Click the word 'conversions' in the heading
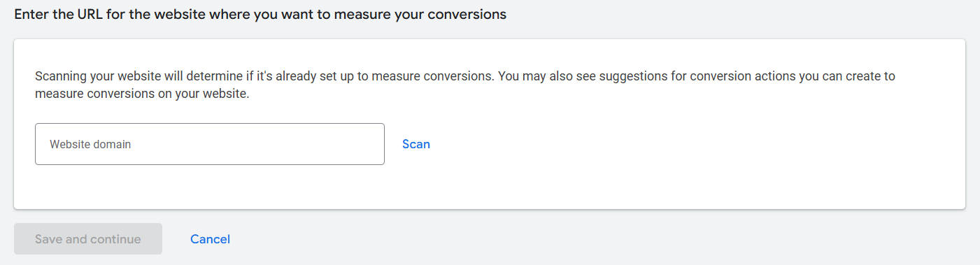Image resolution: width=980 pixels, height=265 pixels. [x=467, y=15]
